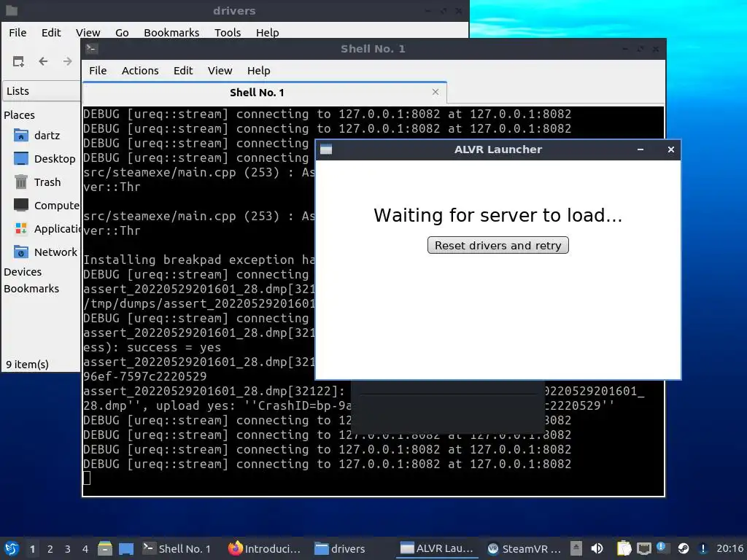Click network connection tray icon
The image size is (747, 560).
tap(644, 548)
